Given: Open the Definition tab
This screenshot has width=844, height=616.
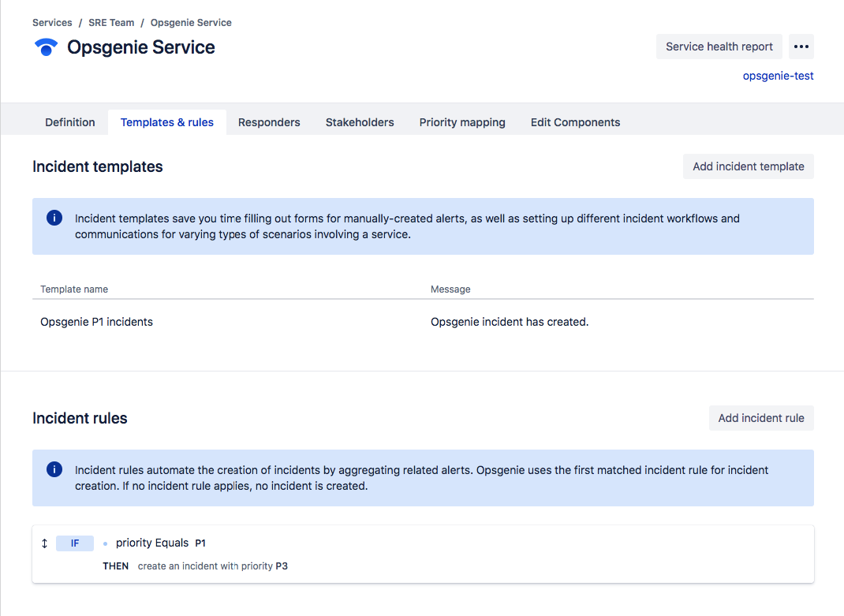Looking at the screenshot, I should click(70, 122).
